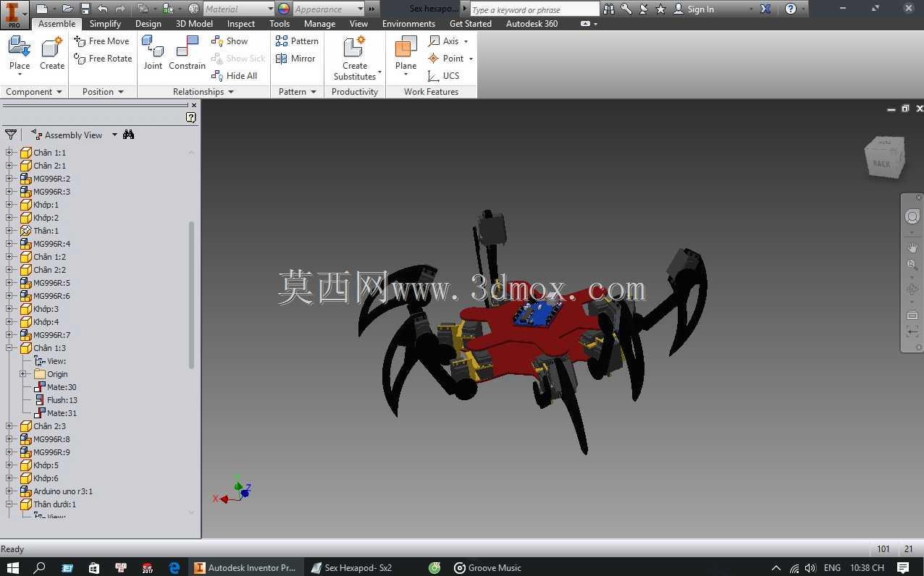Expand the Pattern panel dropdown
Viewport: 924px width, 576px height.
(314, 92)
